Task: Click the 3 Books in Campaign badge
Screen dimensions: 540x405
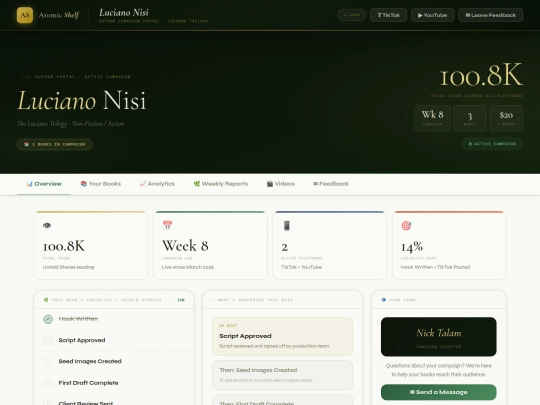Action: (55, 144)
